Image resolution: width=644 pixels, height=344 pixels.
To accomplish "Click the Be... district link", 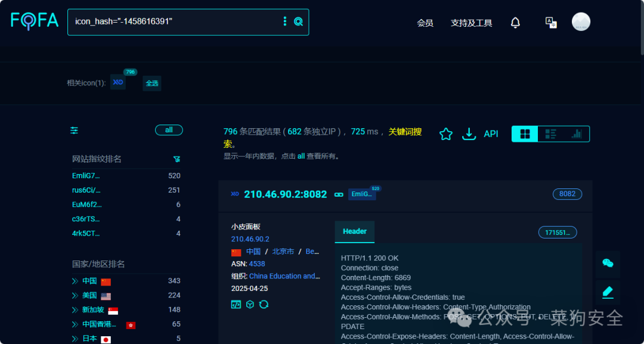I will pyautogui.click(x=312, y=252).
